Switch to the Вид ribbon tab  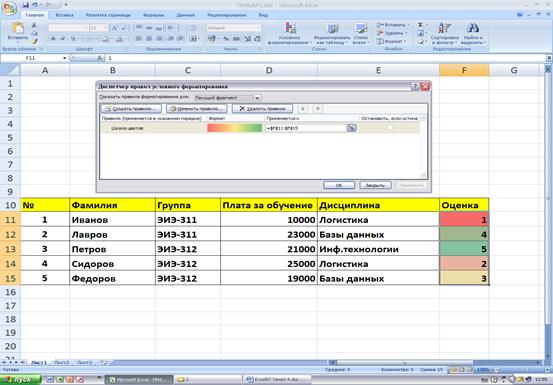pyautogui.click(x=263, y=15)
